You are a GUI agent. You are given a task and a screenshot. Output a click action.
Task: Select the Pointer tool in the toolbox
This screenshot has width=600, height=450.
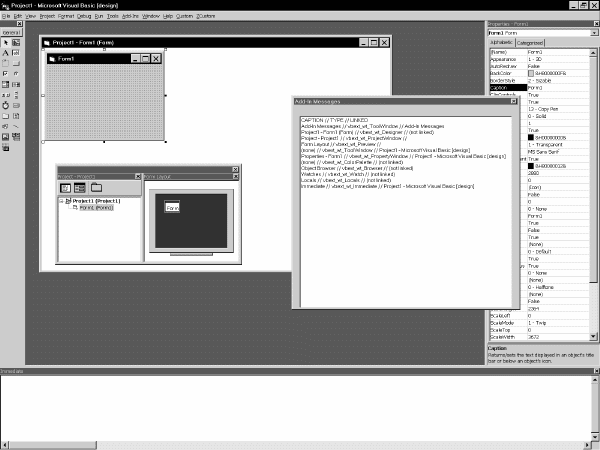[5, 42]
